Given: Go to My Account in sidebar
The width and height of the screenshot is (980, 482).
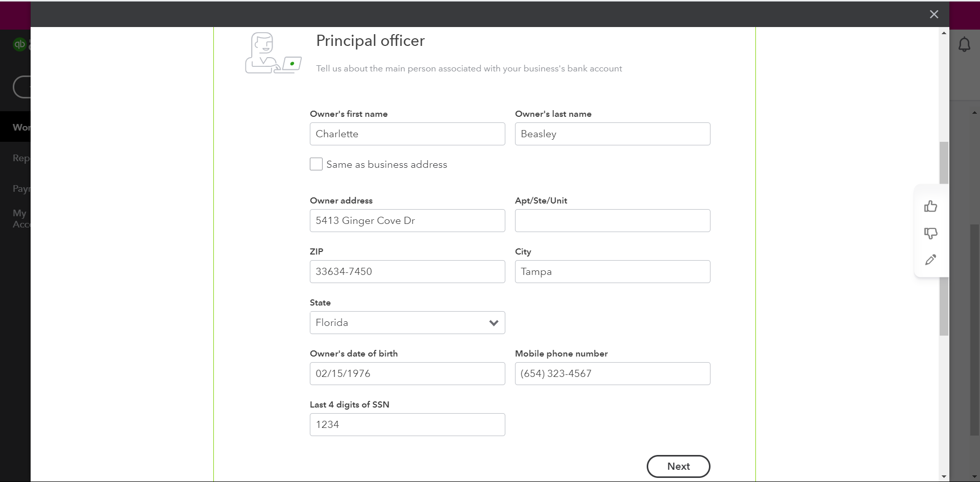Looking at the screenshot, I should (x=20, y=218).
